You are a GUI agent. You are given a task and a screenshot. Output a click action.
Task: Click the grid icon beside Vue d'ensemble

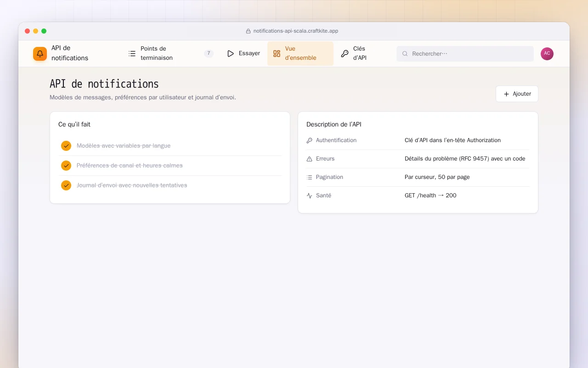[277, 53]
